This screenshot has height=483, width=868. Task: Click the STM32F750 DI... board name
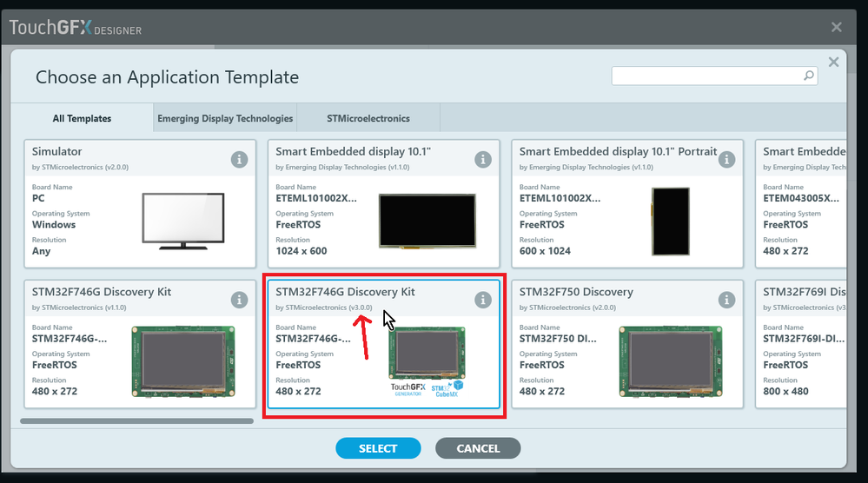558,339
